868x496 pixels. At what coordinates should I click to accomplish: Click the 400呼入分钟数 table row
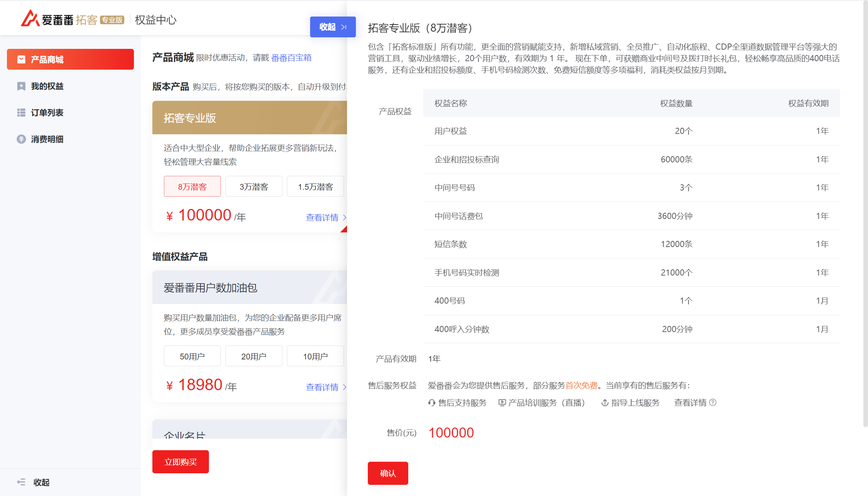[x=631, y=329]
